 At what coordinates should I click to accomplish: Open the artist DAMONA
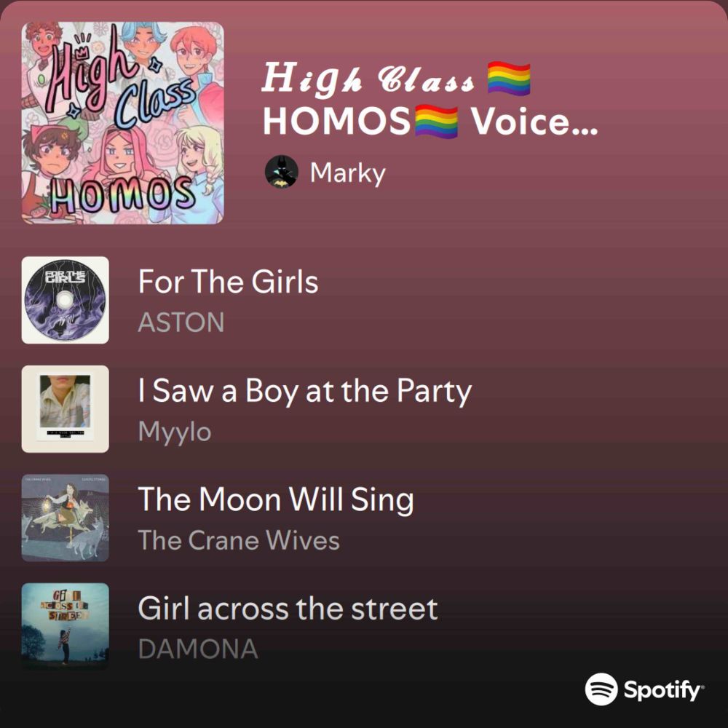tap(198, 649)
